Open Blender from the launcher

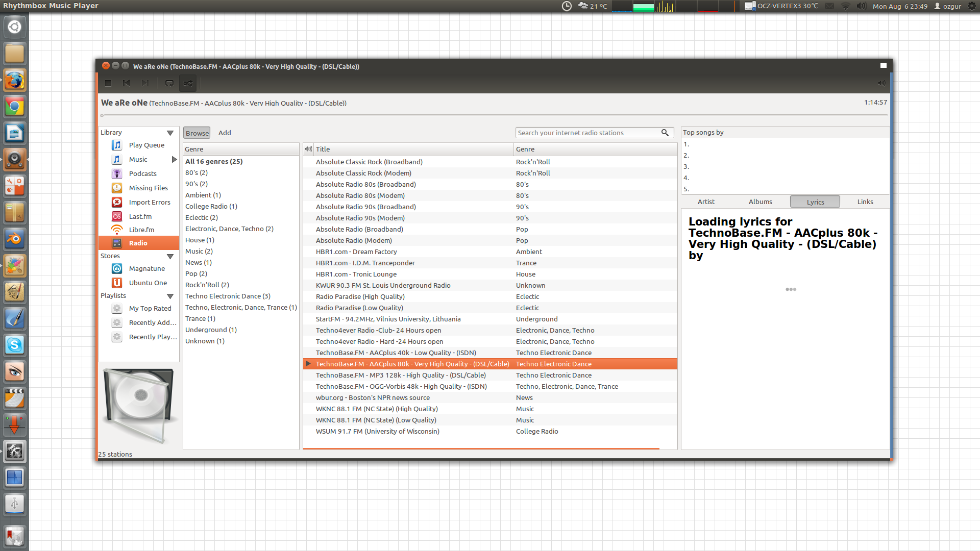tap(14, 239)
